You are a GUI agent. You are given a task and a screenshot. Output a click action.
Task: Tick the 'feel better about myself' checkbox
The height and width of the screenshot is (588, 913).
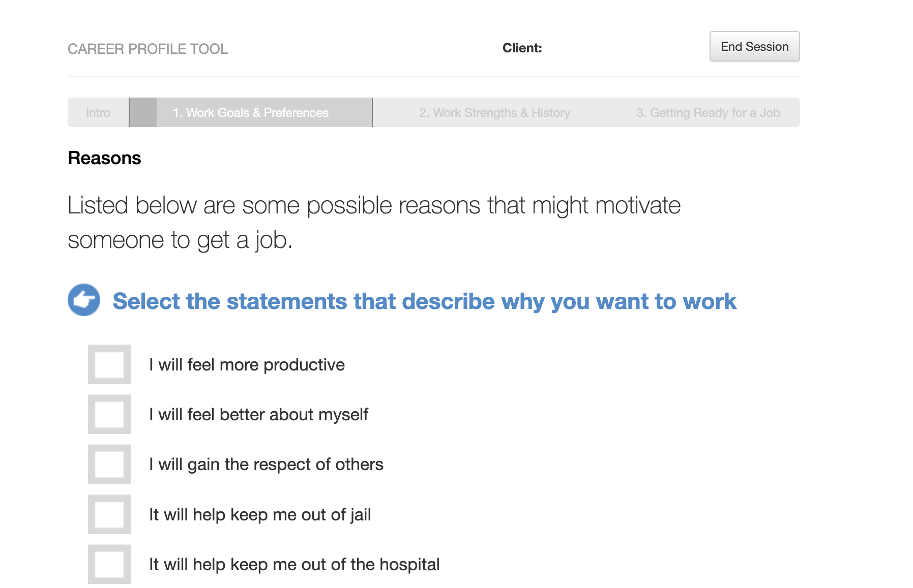109,415
